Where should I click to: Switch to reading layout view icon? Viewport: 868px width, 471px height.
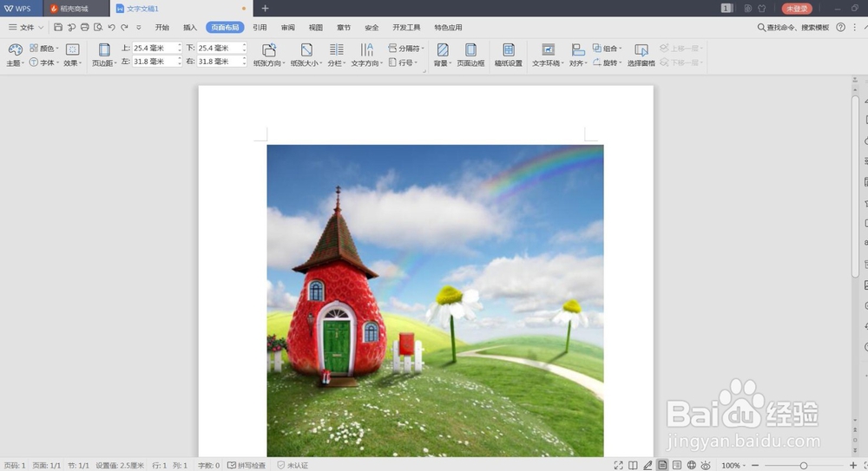pos(634,466)
